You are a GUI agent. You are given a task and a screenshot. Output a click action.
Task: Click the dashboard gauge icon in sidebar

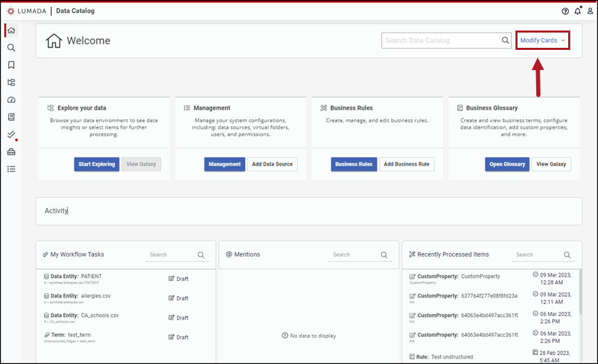[11, 100]
